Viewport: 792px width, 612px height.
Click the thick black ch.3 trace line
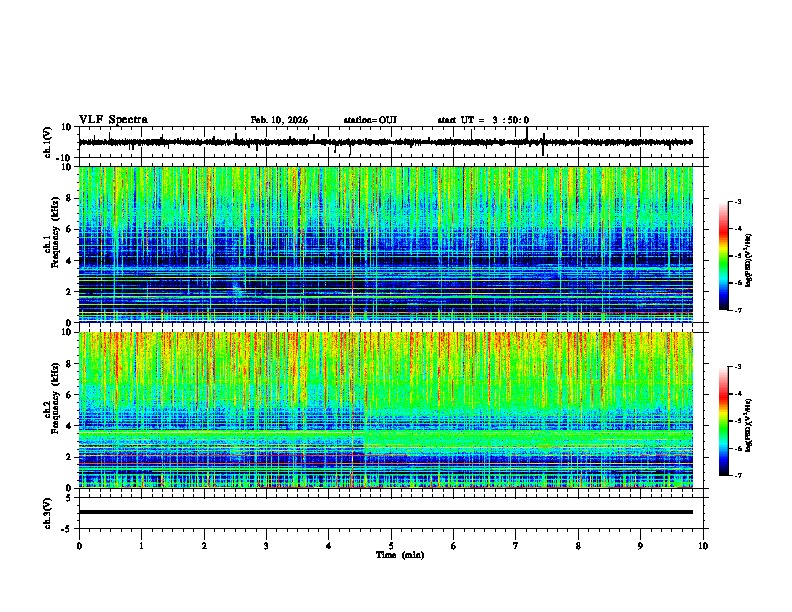pyautogui.click(x=386, y=512)
